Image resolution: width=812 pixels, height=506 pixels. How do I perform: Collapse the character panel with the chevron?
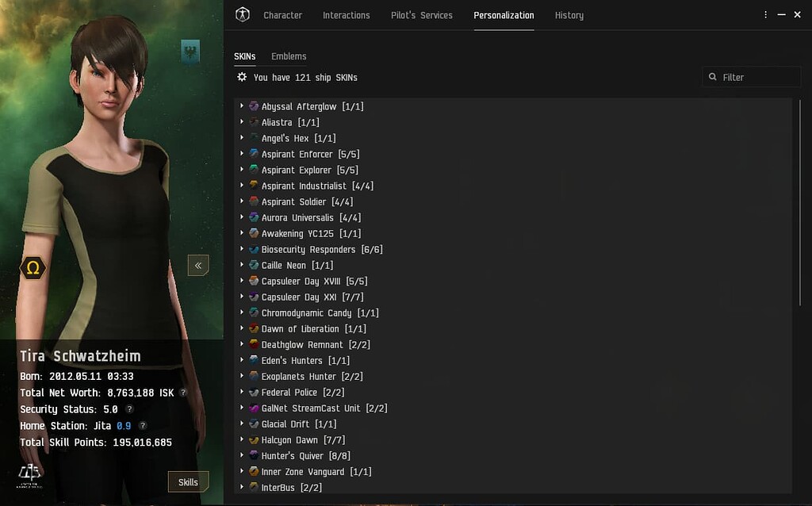[x=198, y=265]
